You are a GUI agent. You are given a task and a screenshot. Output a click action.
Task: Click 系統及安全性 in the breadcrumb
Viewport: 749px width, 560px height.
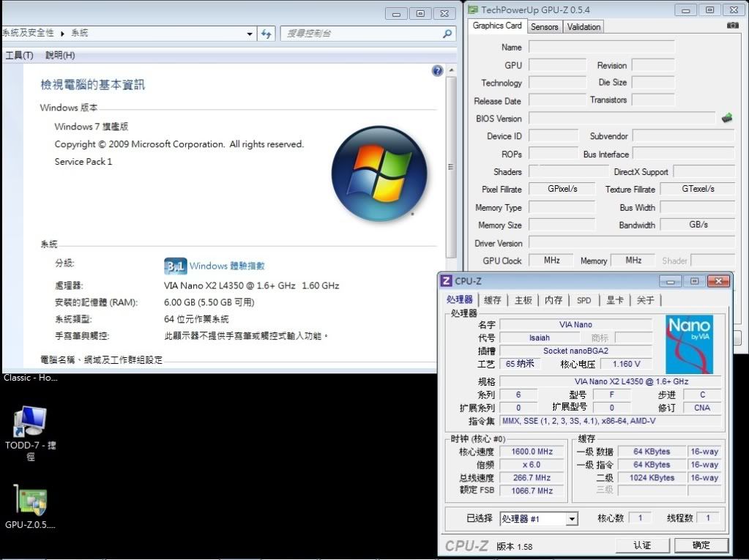[28, 33]
